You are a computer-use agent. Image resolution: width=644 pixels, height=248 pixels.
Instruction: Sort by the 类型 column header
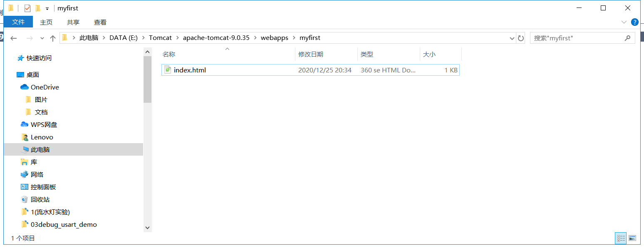[x=389, y=54]
